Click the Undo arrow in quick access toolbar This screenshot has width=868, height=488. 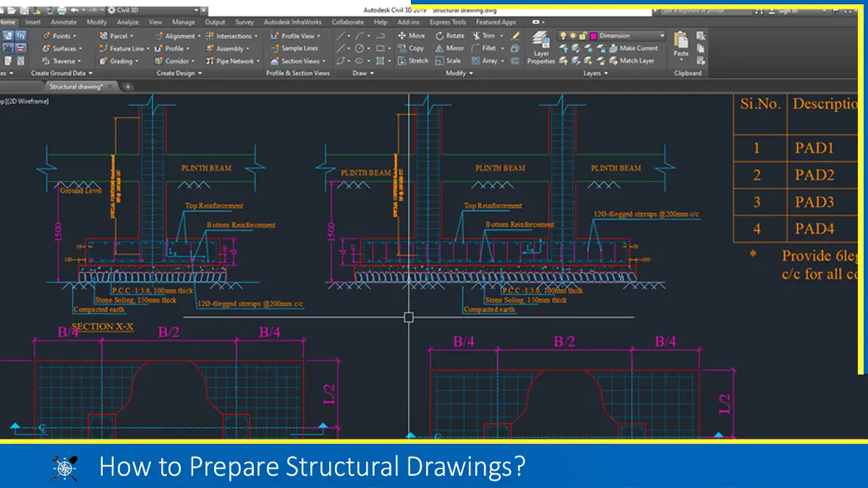tap(74, 10)
